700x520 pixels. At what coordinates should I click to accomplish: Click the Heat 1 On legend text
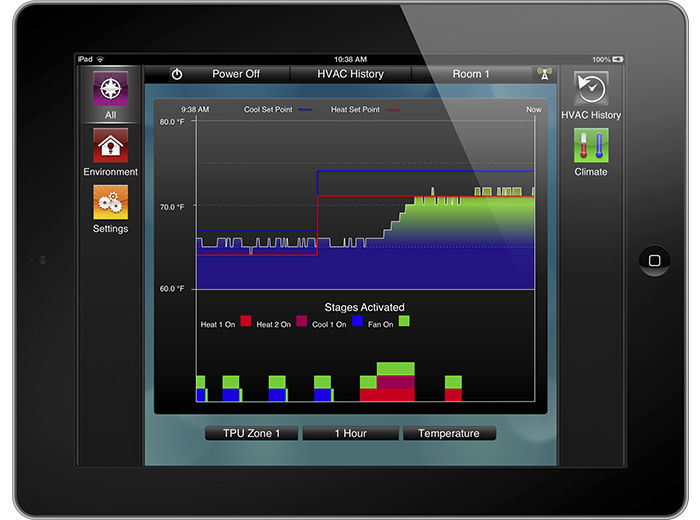coord(218,324)
